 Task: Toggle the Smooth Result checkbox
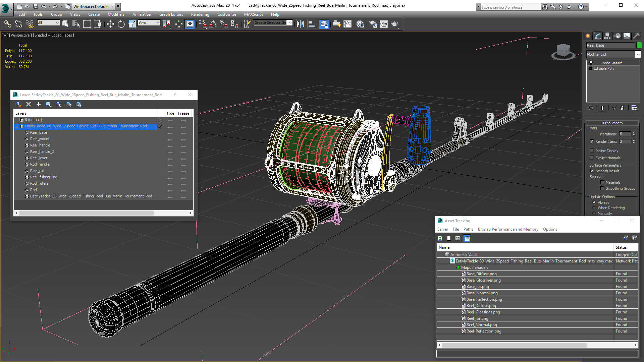592,171
